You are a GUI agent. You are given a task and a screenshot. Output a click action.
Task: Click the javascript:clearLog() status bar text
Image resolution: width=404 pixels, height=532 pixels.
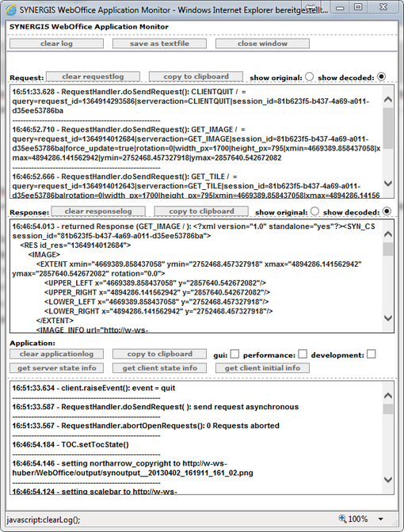[x=44, y=520]
